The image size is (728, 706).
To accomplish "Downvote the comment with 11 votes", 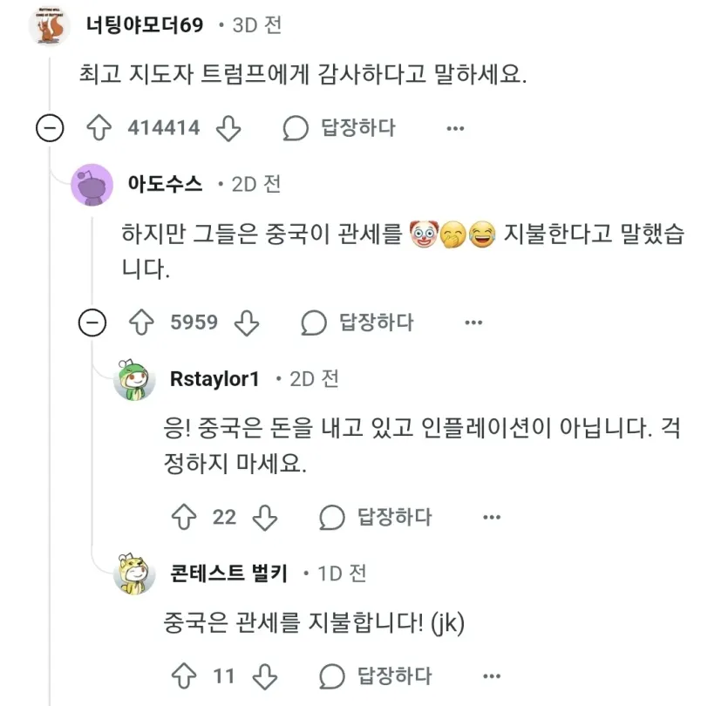I will coord(264,675).
